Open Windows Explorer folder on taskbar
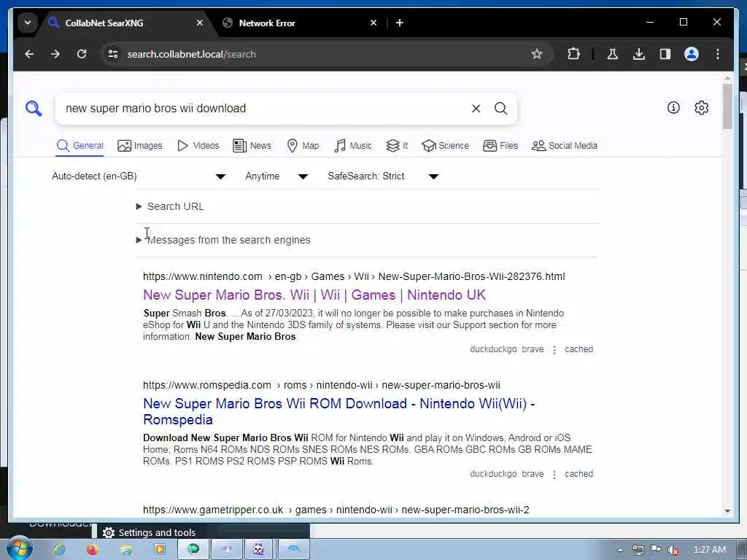 click(126, 550)
